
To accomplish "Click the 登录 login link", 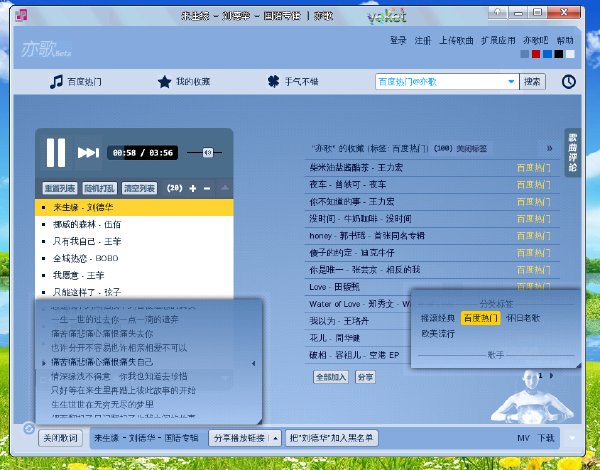I will 398,40.
